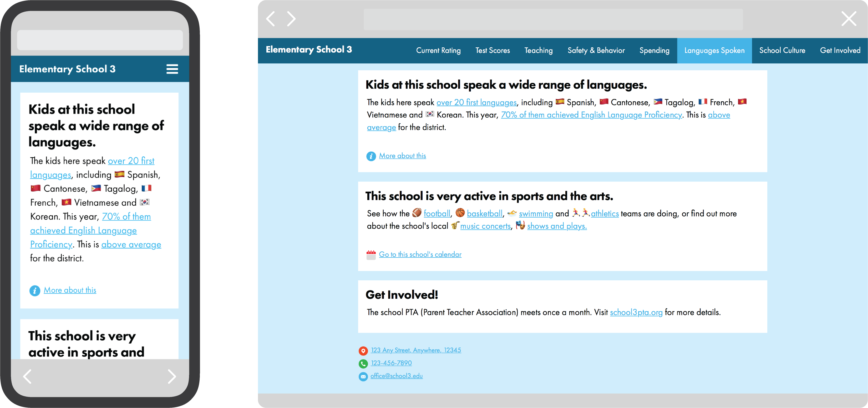Open the football link
The height and width of the screenshot is (408, 868).
point(437,213)
